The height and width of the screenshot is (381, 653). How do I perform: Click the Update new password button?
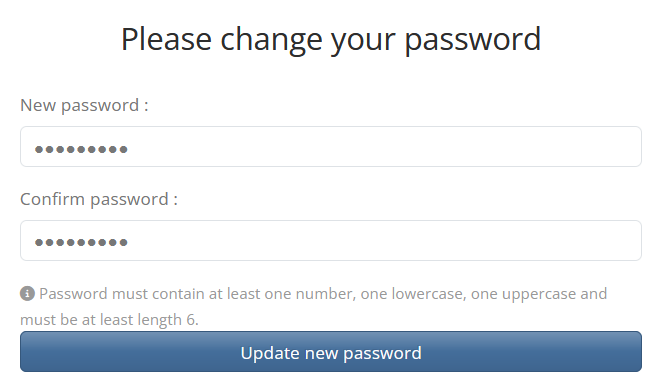tap(331, 351)
